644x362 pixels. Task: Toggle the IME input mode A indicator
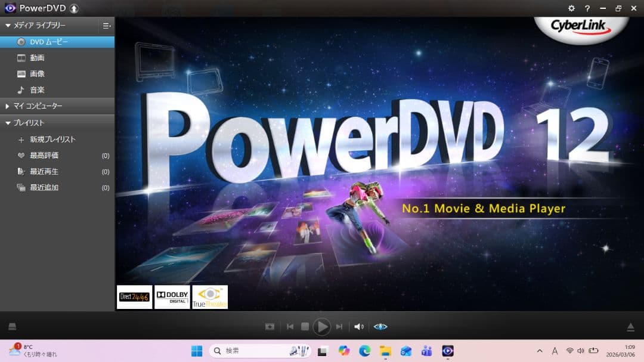(x=555, y=351)
